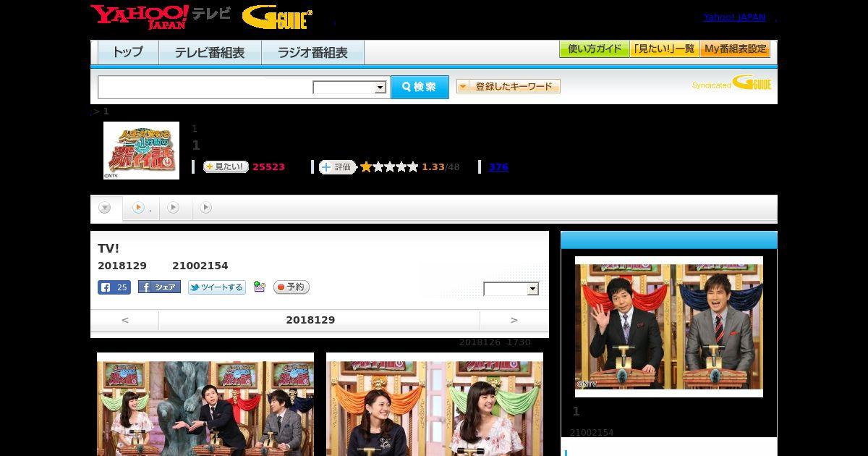
Task: Click the 予約 record button
Action: 292,287
